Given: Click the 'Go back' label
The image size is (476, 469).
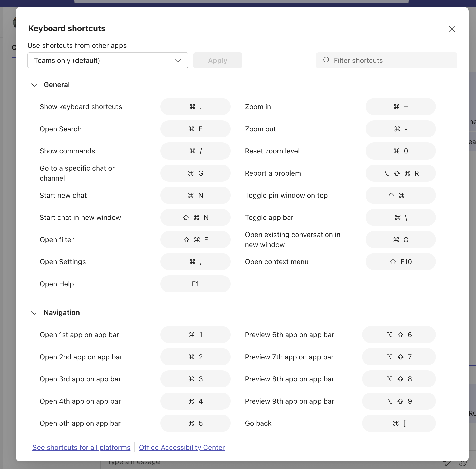Looking at the screenshot, I should pos(258,423).
